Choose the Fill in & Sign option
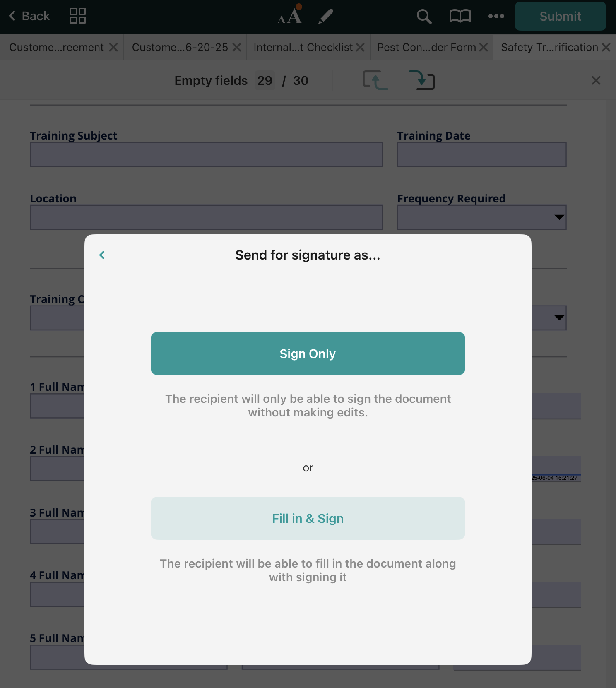Screen dimensions: 616x688 point(308,518)
